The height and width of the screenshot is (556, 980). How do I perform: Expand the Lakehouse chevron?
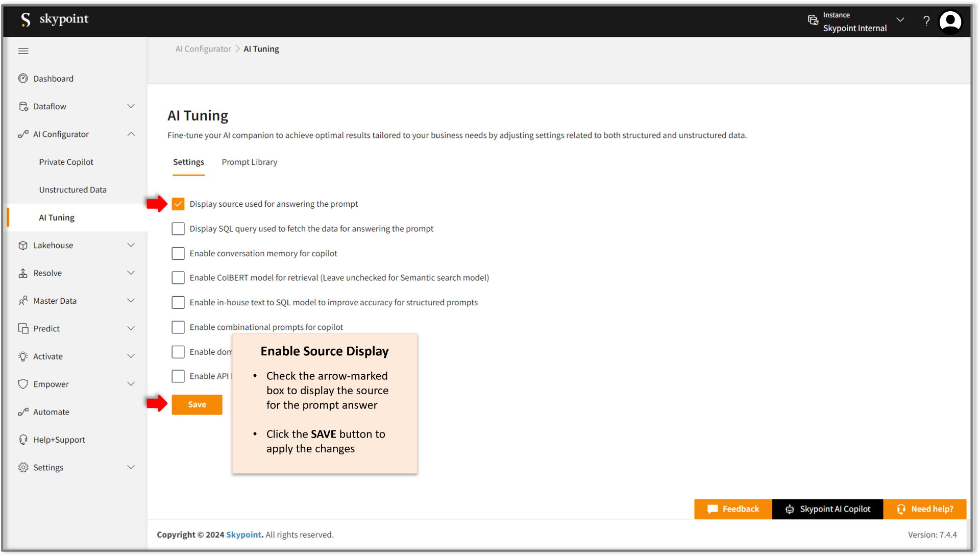coord(131,246)
